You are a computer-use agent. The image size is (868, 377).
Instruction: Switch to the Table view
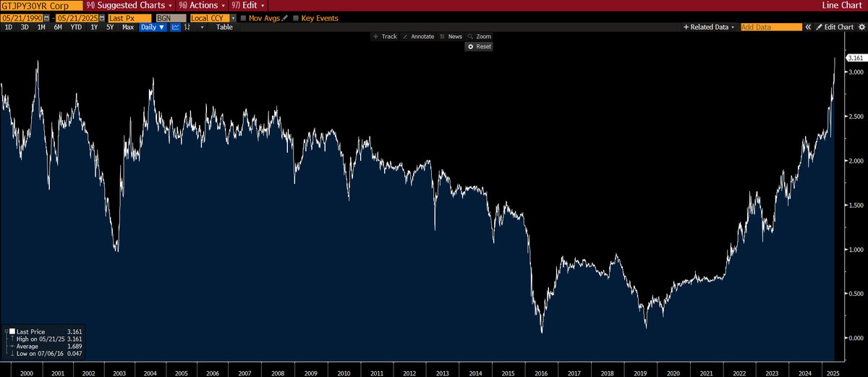(225, 27)
